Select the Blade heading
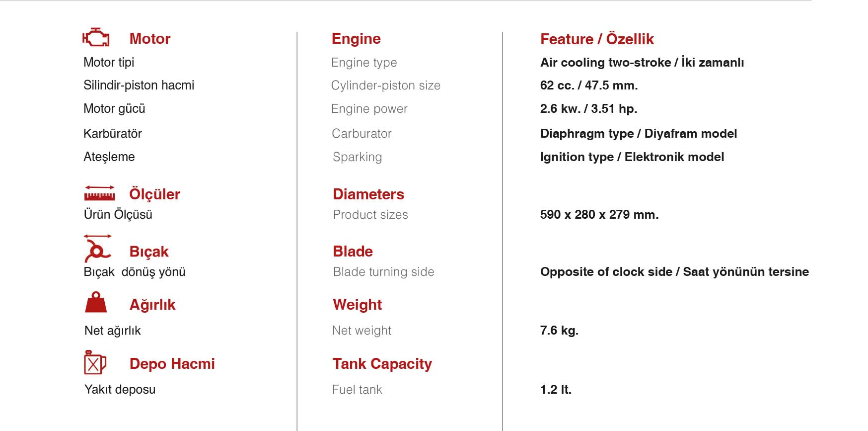868x431 pixels. point(353,252)
